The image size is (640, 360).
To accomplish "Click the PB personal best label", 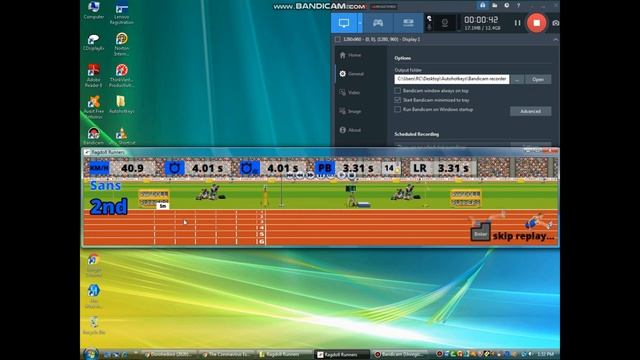I will [325, 168].
